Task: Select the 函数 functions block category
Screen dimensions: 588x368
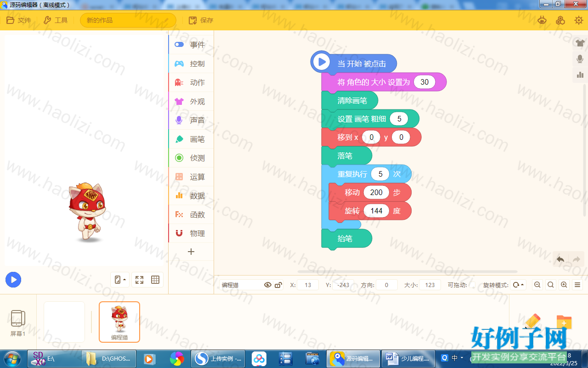Action: (x=191, y=214)
